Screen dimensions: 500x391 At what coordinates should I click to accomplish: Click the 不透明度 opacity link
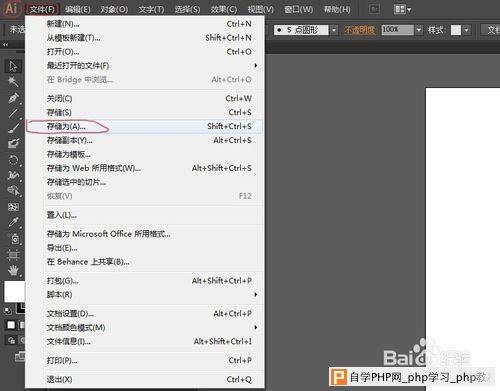359,30
